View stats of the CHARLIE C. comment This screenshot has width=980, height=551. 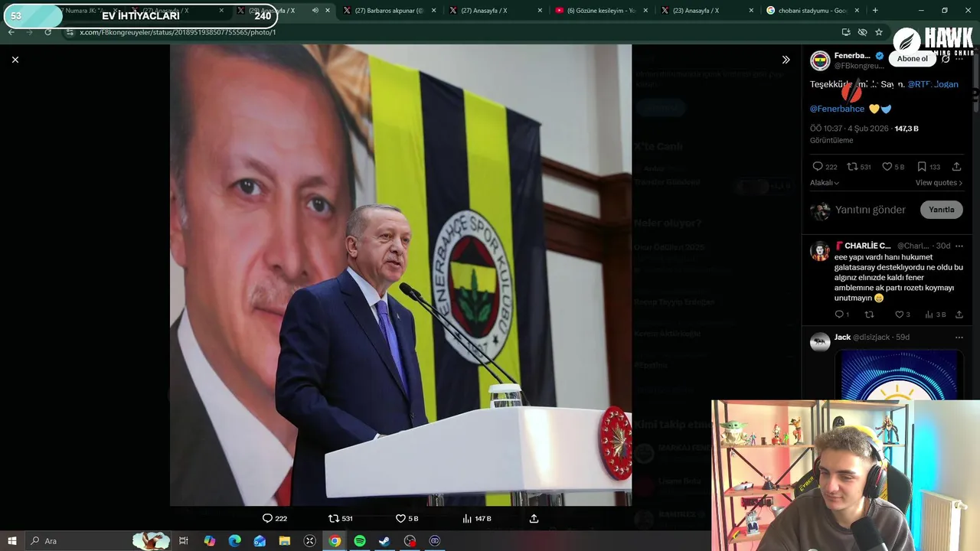935,315
